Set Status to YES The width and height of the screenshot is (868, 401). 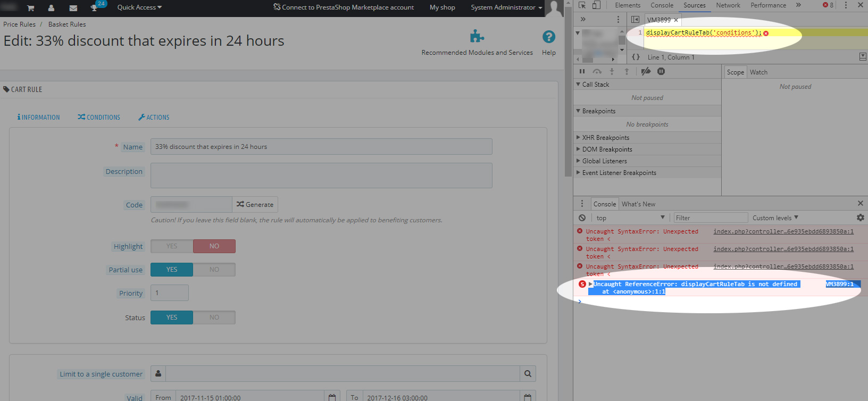click(172, 318)
